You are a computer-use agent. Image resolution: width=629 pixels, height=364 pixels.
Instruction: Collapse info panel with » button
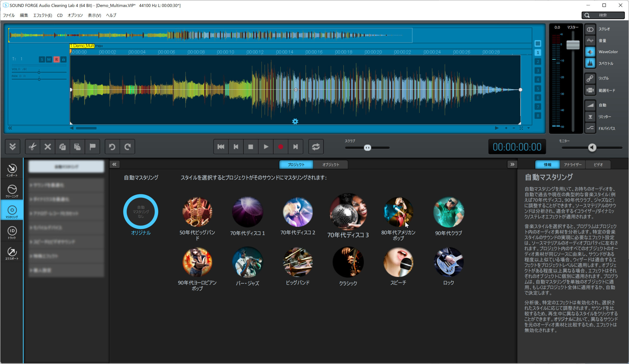(x=512, y=164)
